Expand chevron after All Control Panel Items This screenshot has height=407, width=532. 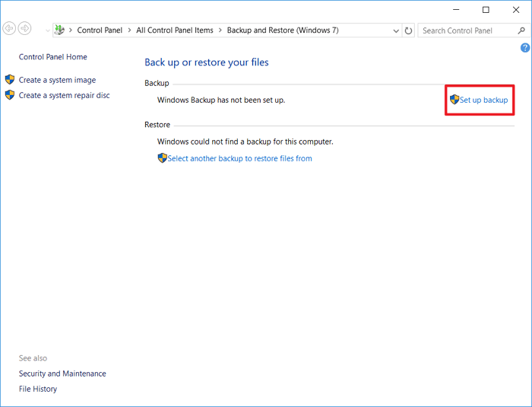[x=220, y=30]
